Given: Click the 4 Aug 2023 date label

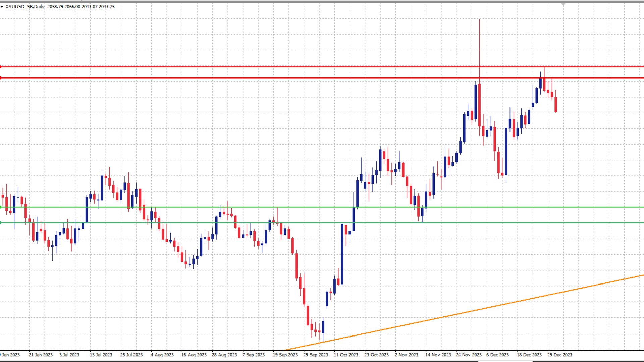Looking at the screenshot, I should [x=162, y=355].
